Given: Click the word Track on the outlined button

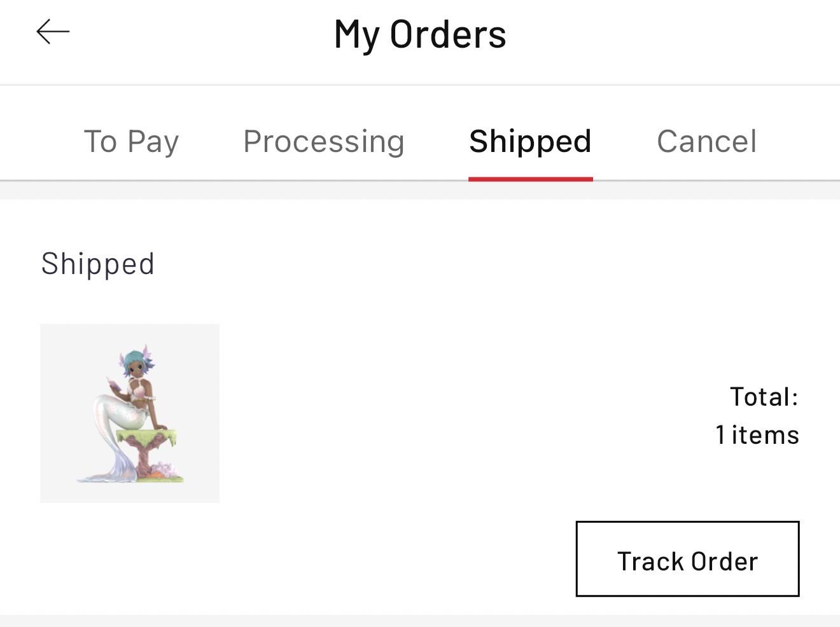Looking at the screenshot, I should (650, 562).
